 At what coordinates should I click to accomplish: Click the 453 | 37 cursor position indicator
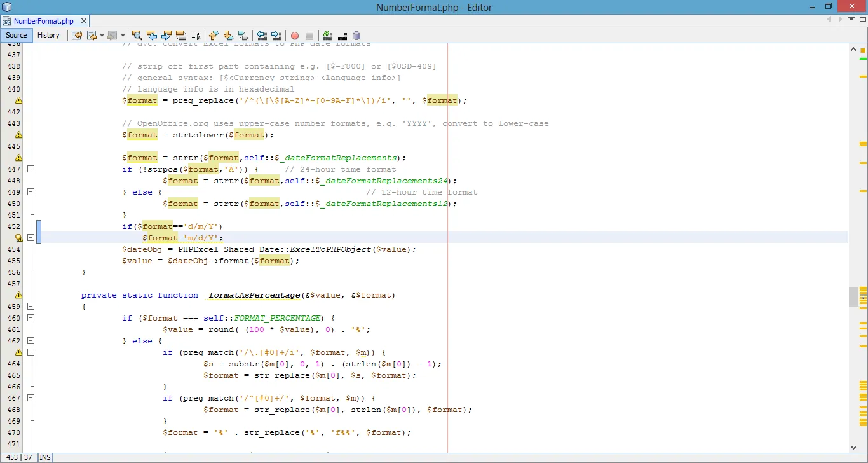point(18,457)
